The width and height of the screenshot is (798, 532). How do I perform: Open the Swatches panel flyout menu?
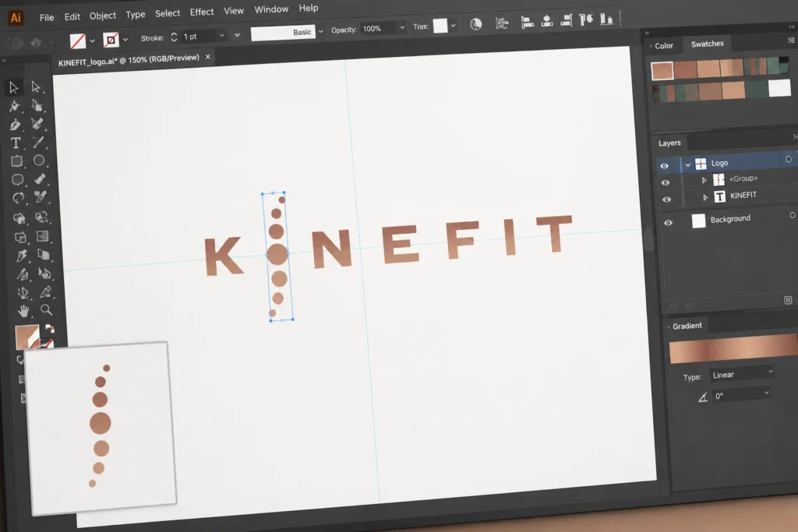(791, 41)
